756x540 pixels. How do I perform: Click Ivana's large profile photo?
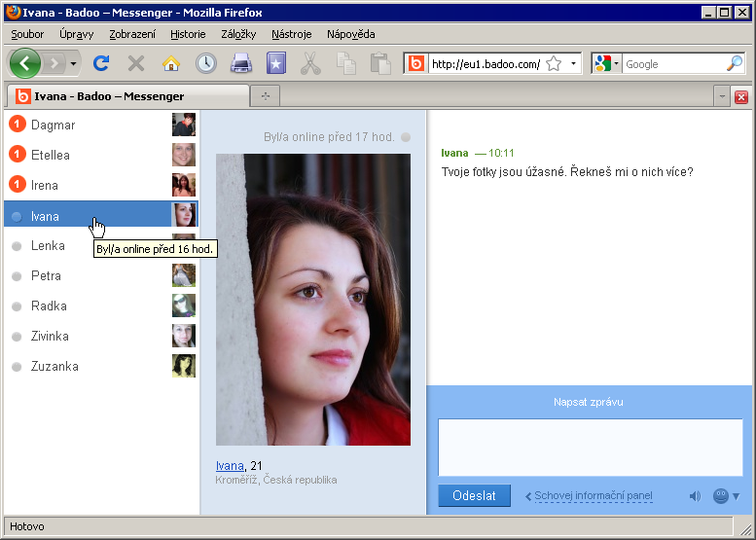coord(313,300)
